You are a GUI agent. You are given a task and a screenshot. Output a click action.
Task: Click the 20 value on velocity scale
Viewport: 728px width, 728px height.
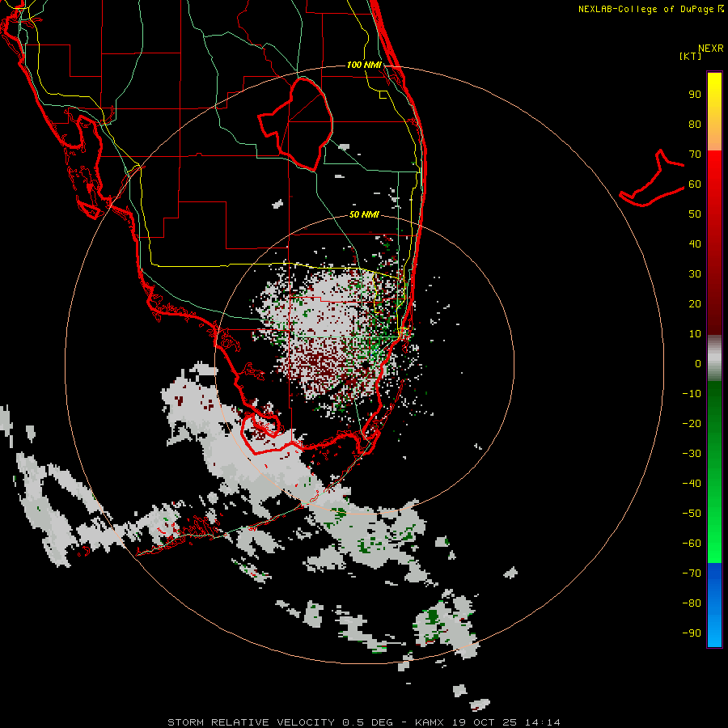coord(695,304)
